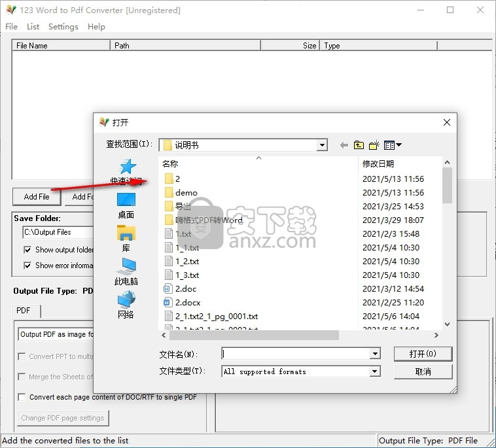
Task: Go up one folder level
Action: point(359,145)
